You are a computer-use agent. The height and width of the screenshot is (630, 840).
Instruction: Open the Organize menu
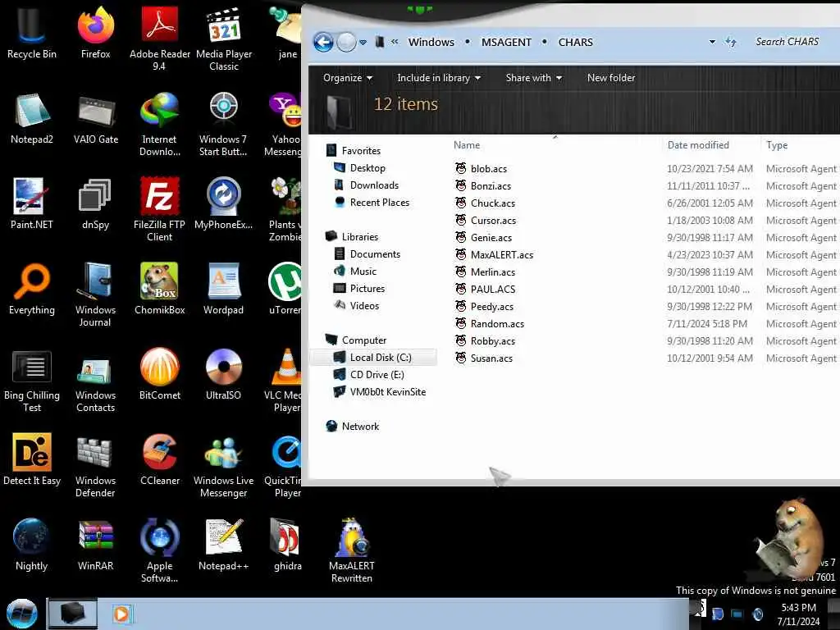[x=347, y=78]
